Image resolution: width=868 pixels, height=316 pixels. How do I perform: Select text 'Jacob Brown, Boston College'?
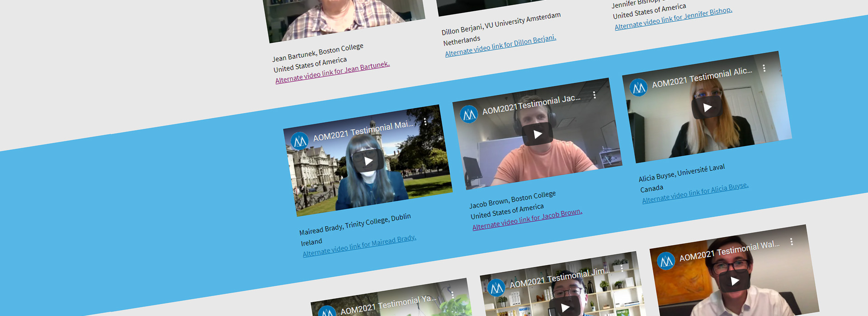coord(513,200)
